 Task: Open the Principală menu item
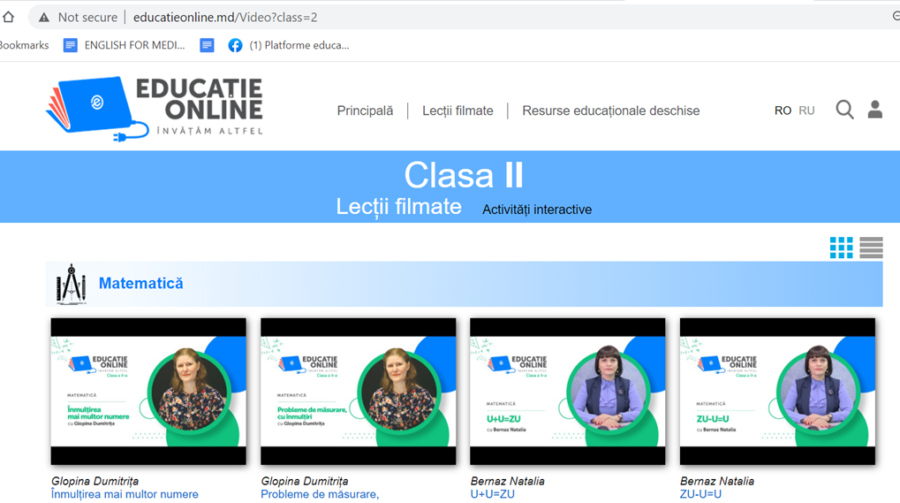pos(365,111)
